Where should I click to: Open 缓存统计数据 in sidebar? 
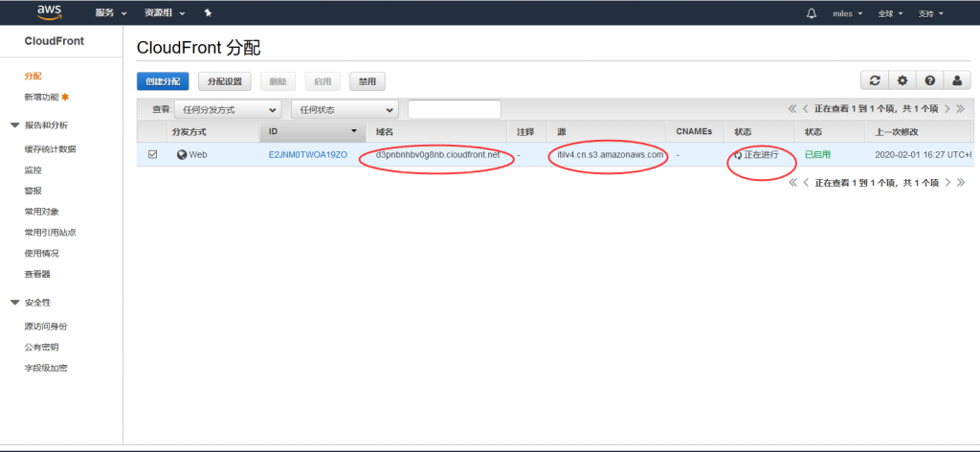[x=50, y=148]
